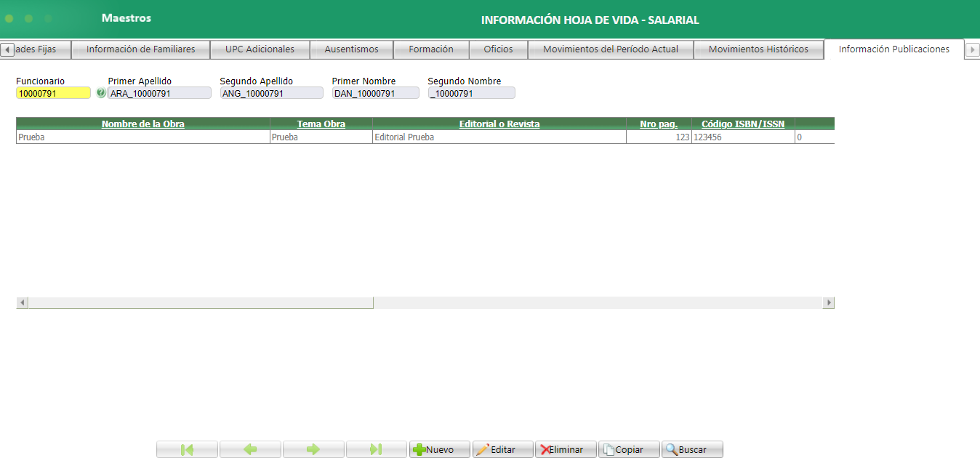Viewport: 980px width, 474px height.
Task: Click the green help icon beside Primer Apellido
Action: (102, 92)
